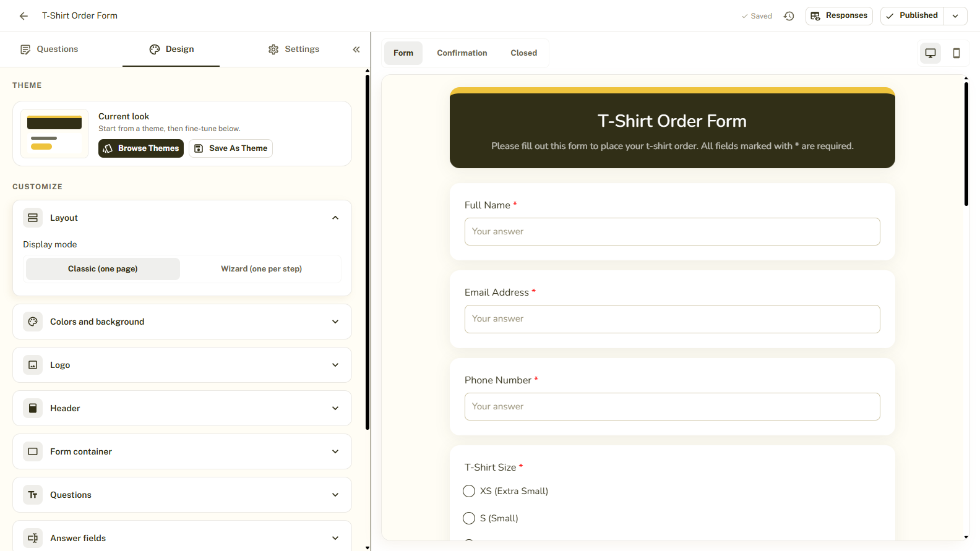980x551 pixels.
Task: Select S (Small) radio button
Action: (469, 518)
